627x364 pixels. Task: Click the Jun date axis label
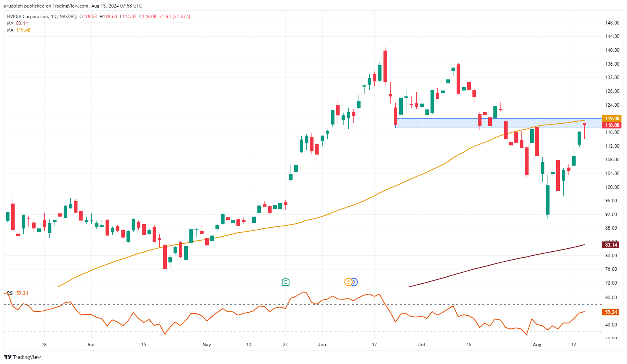coord(322,345)
